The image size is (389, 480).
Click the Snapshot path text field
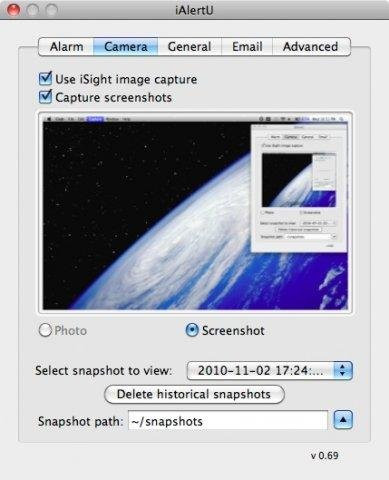coord(228,421)
